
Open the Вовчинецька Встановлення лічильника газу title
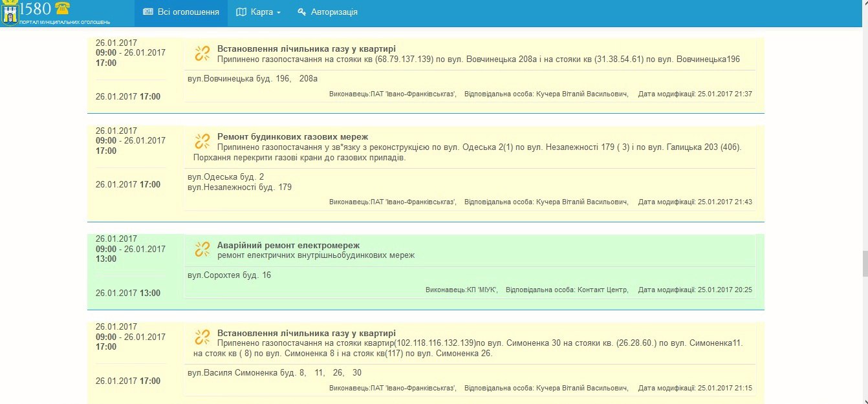coord(307,48)
